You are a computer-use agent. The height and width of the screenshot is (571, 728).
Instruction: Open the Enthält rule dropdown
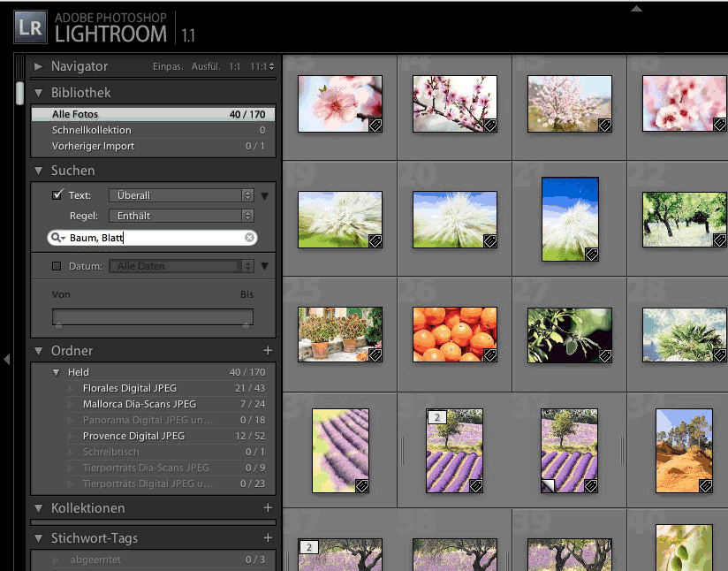(x=181, y=216)
